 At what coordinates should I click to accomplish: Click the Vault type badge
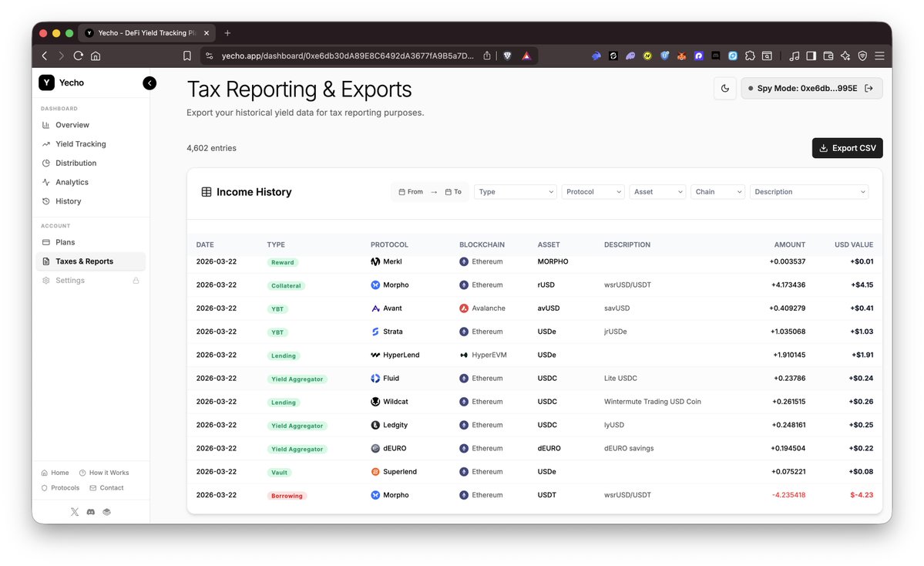coord(279,472)
